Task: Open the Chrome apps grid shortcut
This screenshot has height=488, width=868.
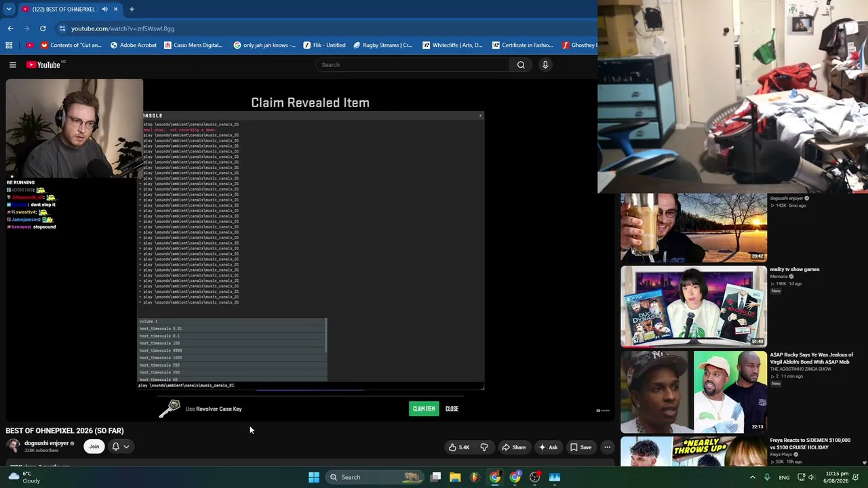Action: tap(9, 45)
